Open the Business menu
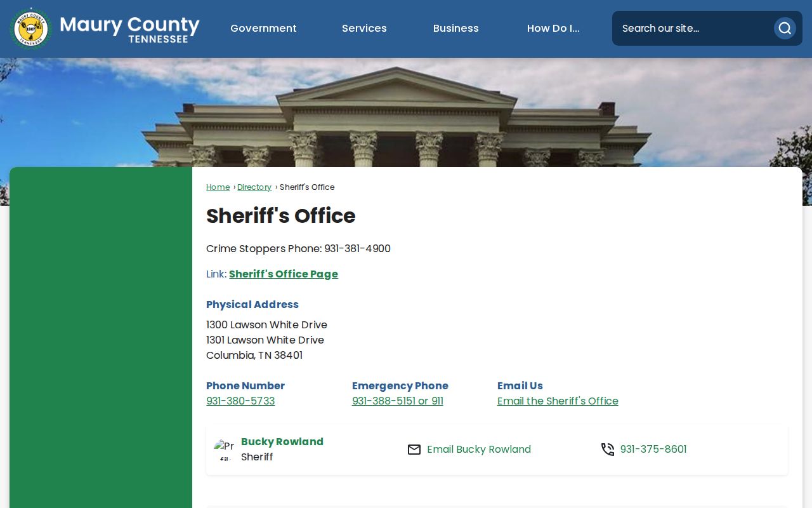 456,29
